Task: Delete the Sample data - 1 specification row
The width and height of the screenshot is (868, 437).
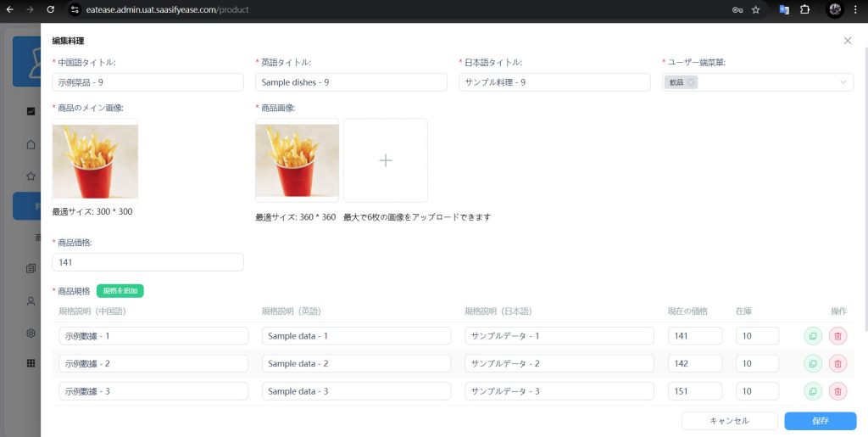Action: click(837, 336)
